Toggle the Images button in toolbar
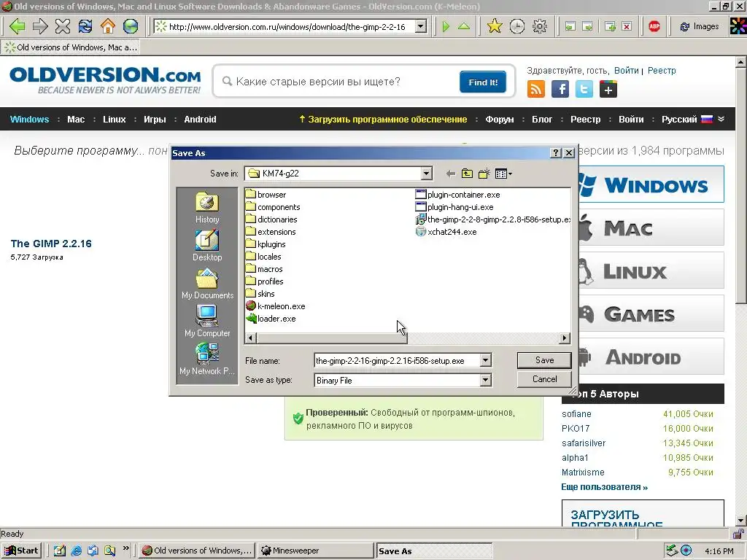Screen dimensions: 747x560 pyautogui.click(x=699, y=27)
